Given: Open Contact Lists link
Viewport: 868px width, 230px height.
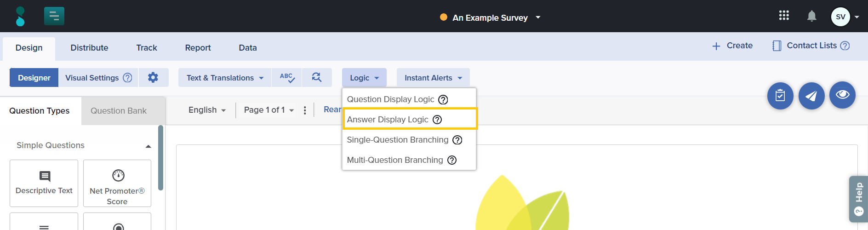Looking at the screenshot, I should pyautogui.click(x=811, y=46).
